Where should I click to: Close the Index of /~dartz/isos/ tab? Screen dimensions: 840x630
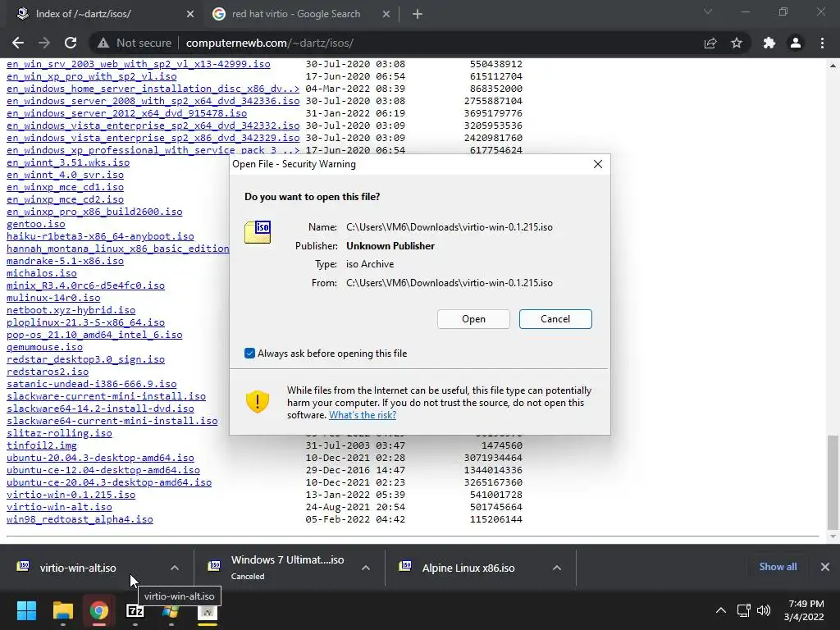click(190, 14)
